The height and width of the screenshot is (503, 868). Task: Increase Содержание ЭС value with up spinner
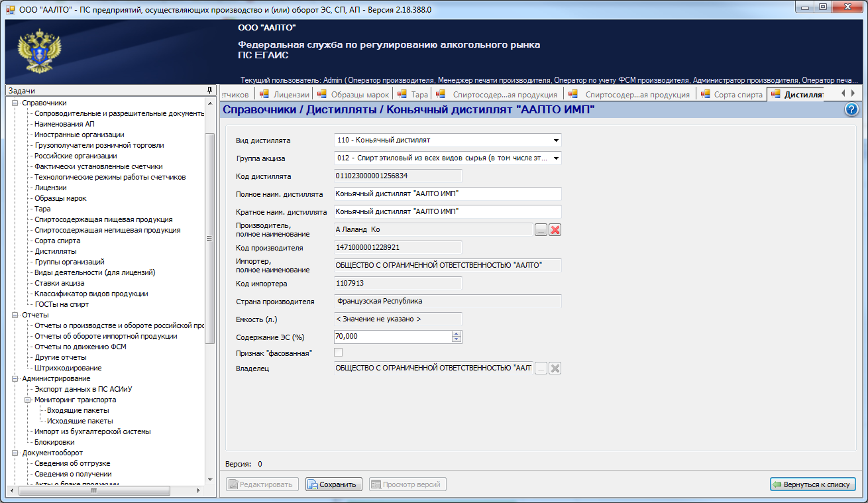point(456,334)
